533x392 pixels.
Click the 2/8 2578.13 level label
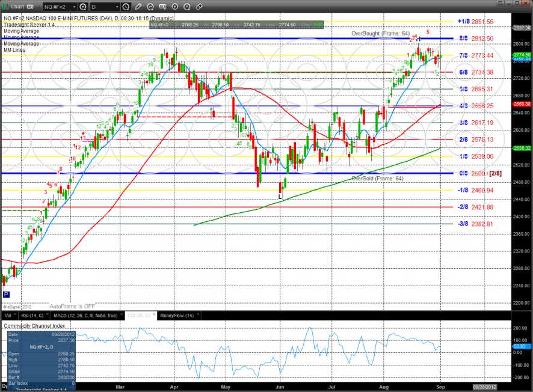click(x=476, y=139)
